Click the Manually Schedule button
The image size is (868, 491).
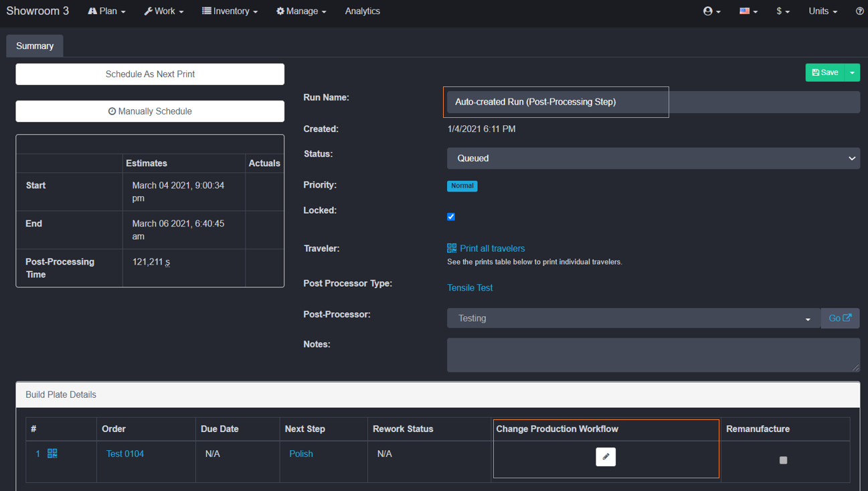click(x=150, y=111)
